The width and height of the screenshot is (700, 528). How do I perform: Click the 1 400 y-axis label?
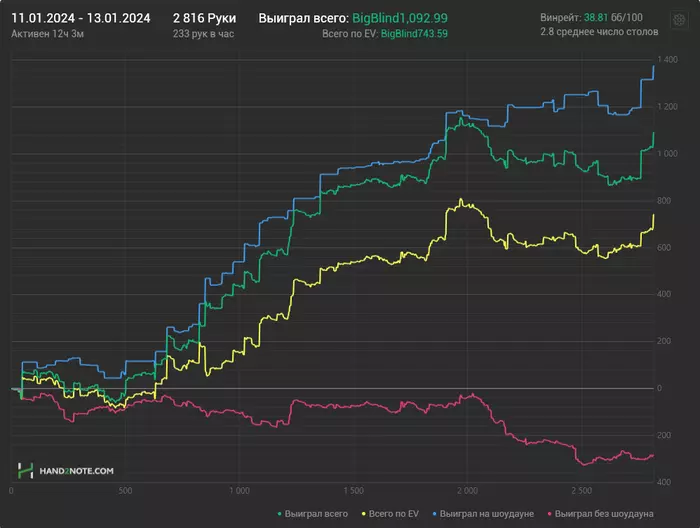667,60
